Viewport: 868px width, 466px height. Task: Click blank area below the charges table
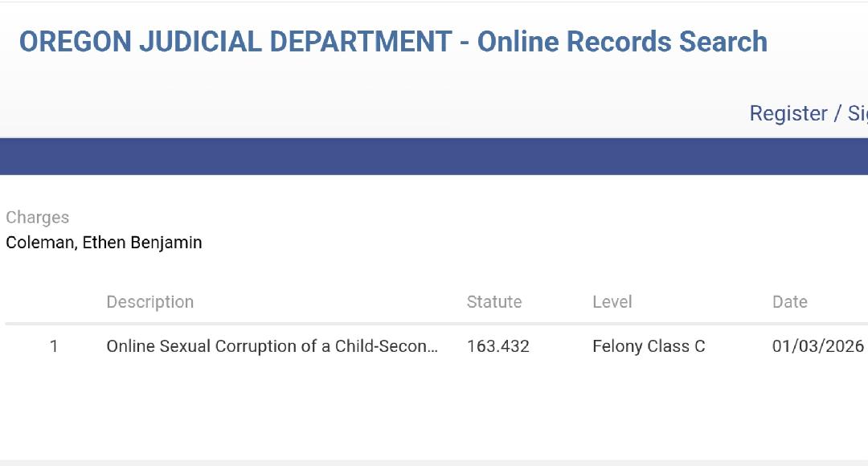click(x=434, y=410)
